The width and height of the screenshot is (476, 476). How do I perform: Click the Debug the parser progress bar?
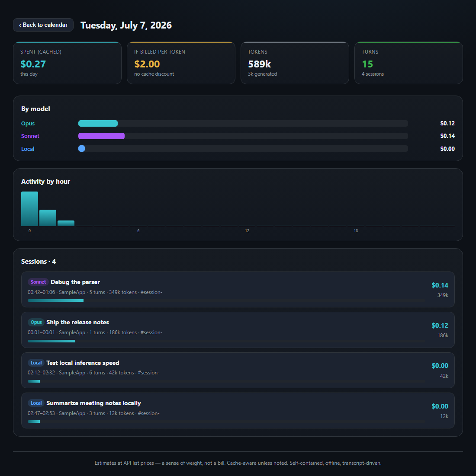[x=226, y=300]
